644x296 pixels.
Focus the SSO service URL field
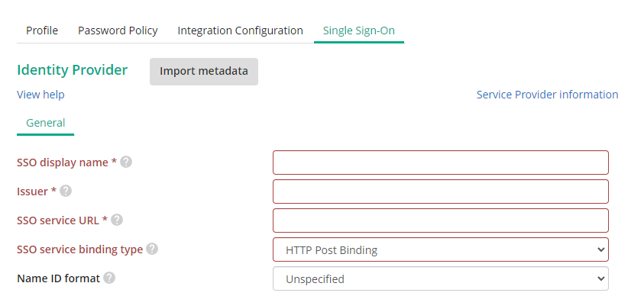pos(441,220)
